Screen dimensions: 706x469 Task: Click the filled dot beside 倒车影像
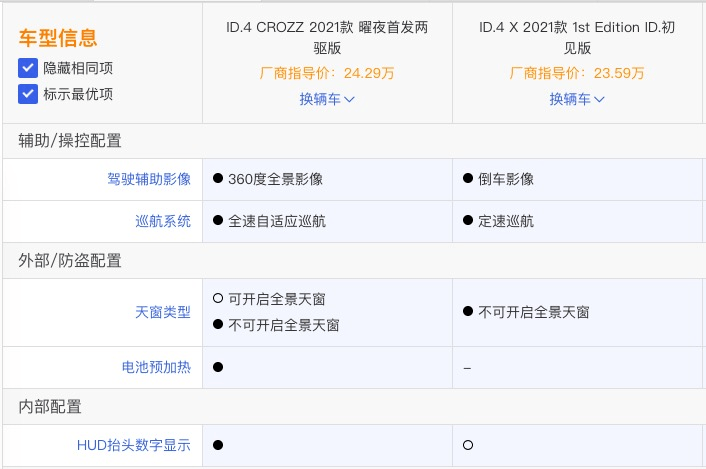pos(468,178)
